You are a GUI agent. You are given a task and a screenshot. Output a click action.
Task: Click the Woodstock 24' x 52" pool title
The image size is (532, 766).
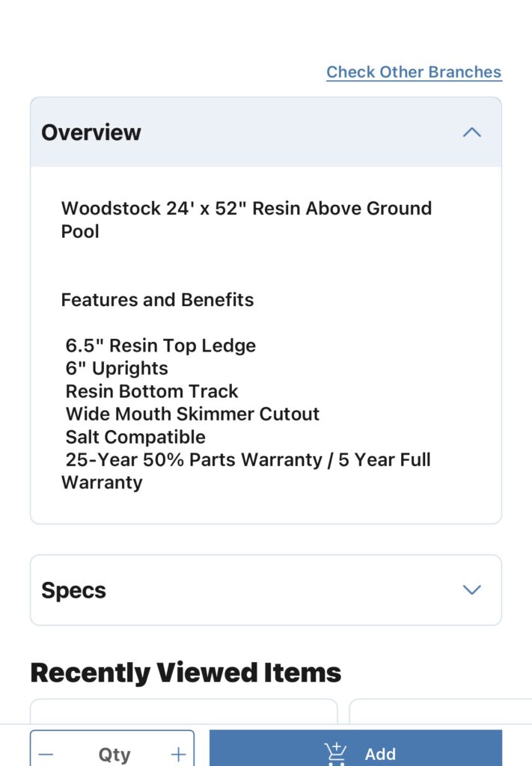[246, 219]
